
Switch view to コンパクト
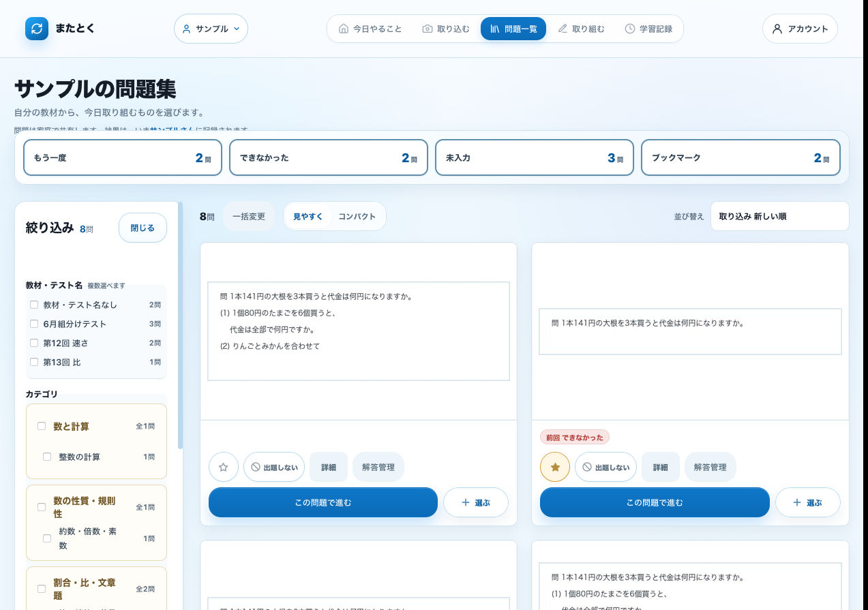[357, 216]
